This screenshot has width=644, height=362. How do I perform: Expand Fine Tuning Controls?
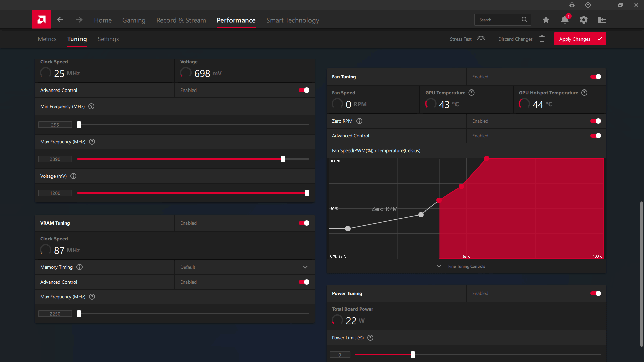click(x=466, y=266)
